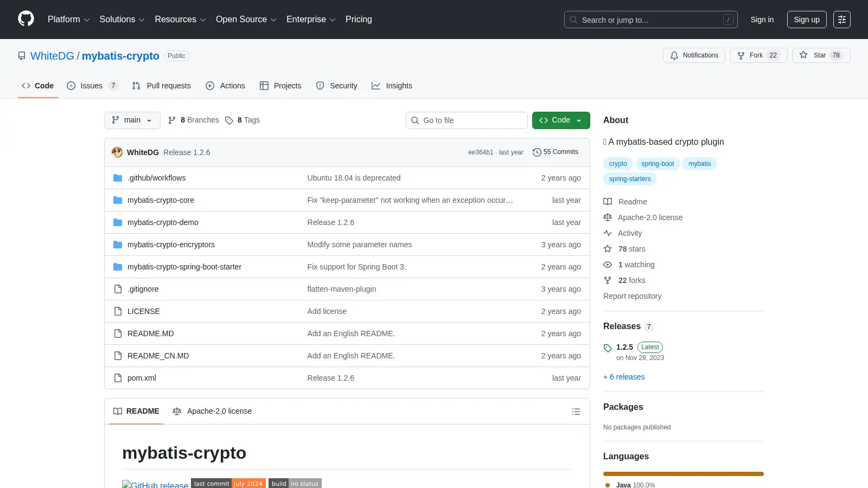
Task: Click the release tag icon beside 1.2.5
Action: click(608, 348)
